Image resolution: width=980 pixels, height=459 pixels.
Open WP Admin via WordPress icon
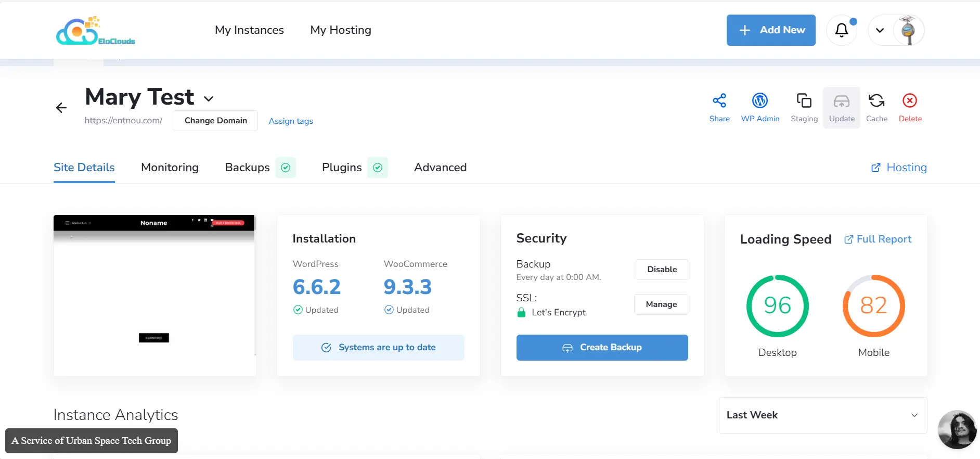tap(760, 100)
